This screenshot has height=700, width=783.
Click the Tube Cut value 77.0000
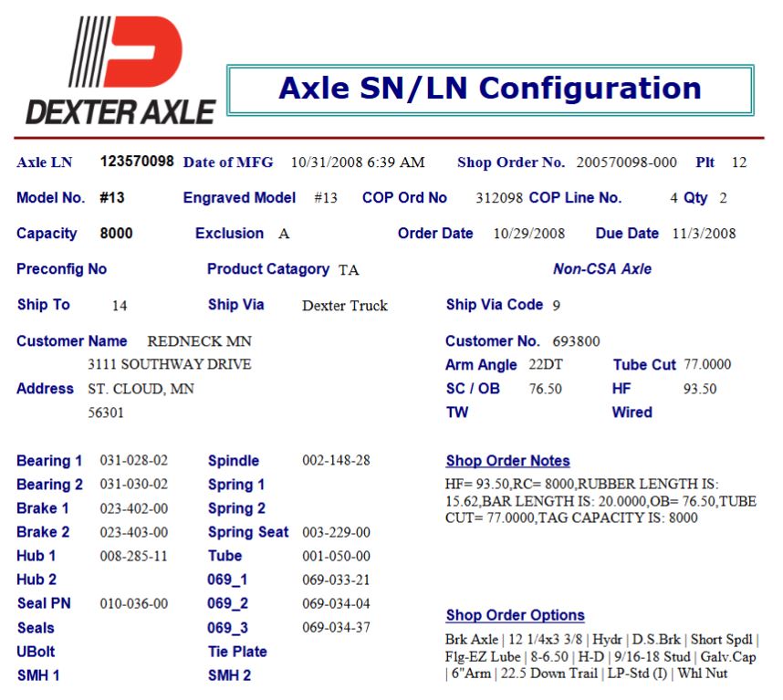pos(708,365)
